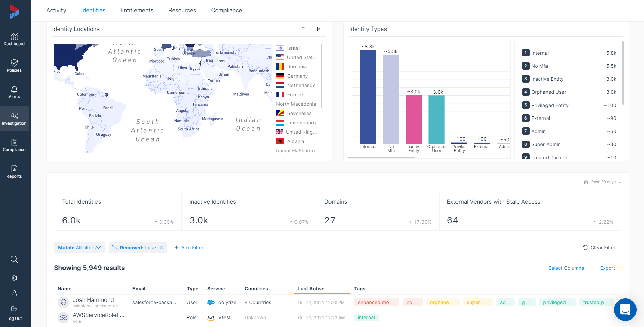644x327 pixels.
Task: Switch to the Activity tab
Action: click(x=56, y=10)
